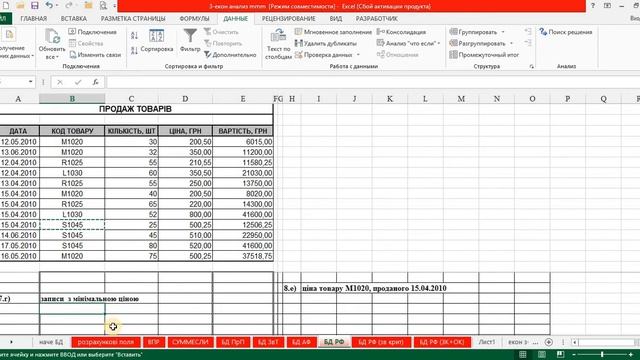Open the Filter tool funnel icon
640x360 pixels.
click(190, 36)
